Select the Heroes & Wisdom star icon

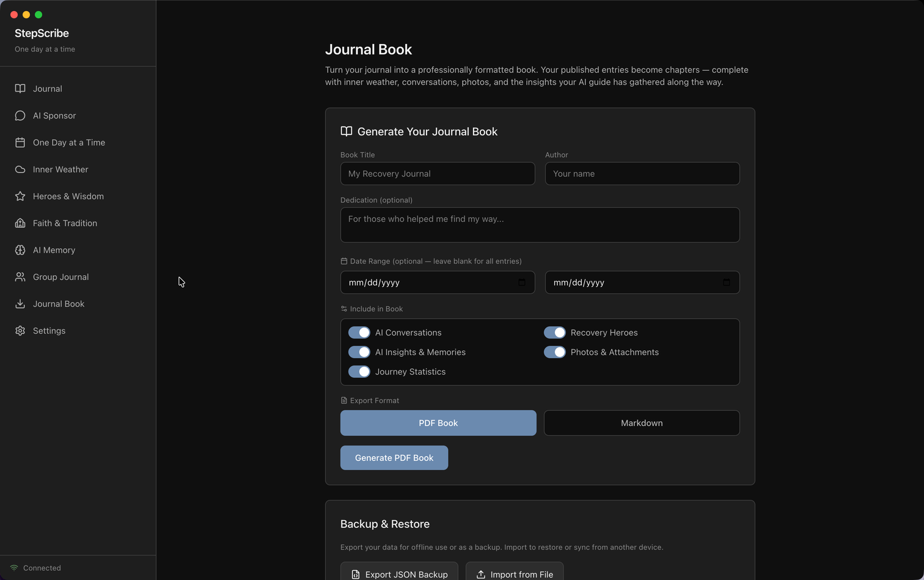click(20, 196)
